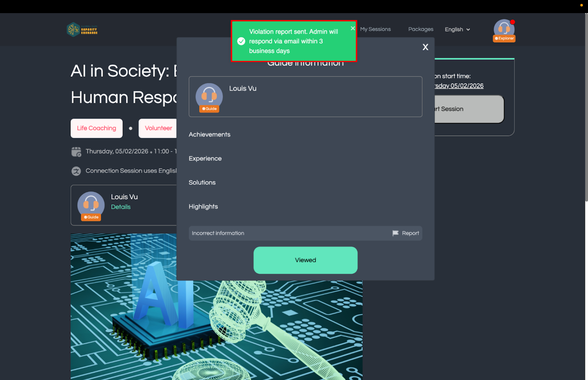The width and height of the screenshot is (588, 380).
Task: Click the calendar date icon
Action: (76, 152)
